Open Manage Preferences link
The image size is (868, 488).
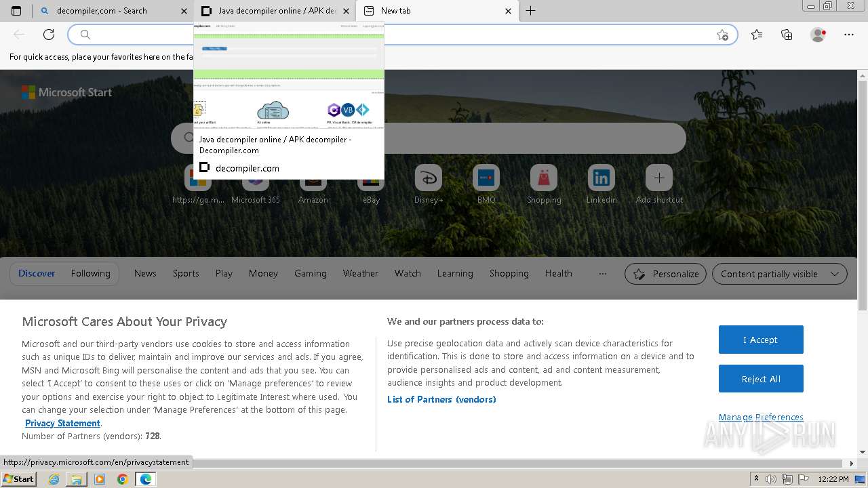(761, 417)
